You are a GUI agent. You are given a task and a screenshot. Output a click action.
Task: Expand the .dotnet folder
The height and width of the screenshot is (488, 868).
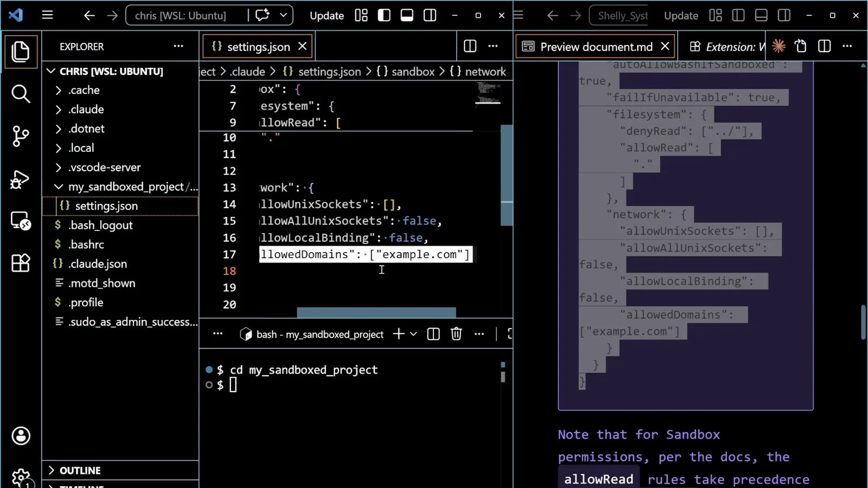tap(120, 129)
